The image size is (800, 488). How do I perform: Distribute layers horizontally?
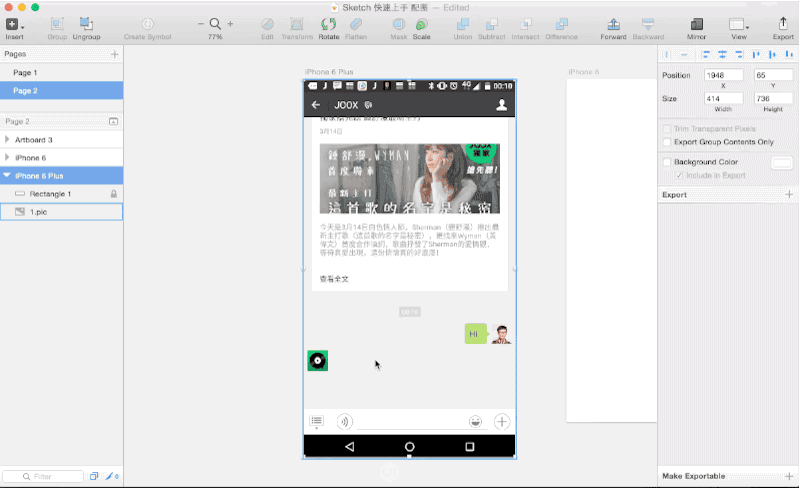pyautogui.click(x=667, y=54)
